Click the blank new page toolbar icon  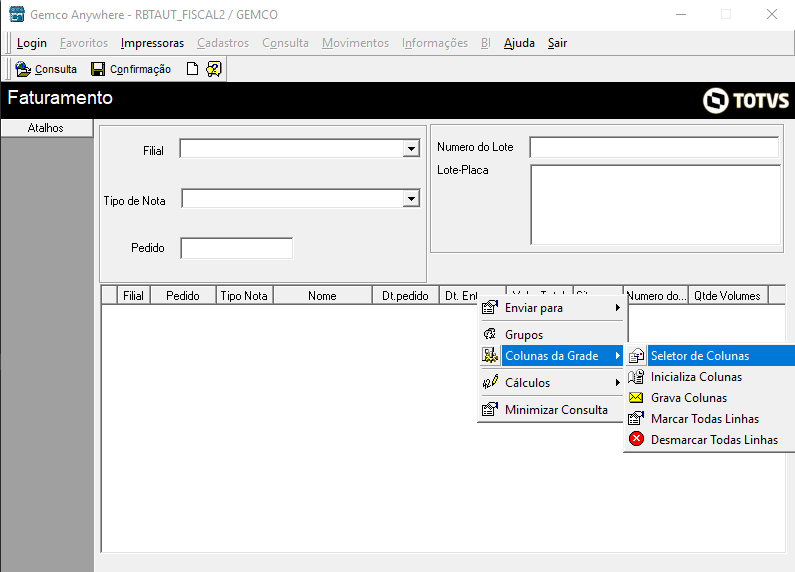tap(192, 68)
